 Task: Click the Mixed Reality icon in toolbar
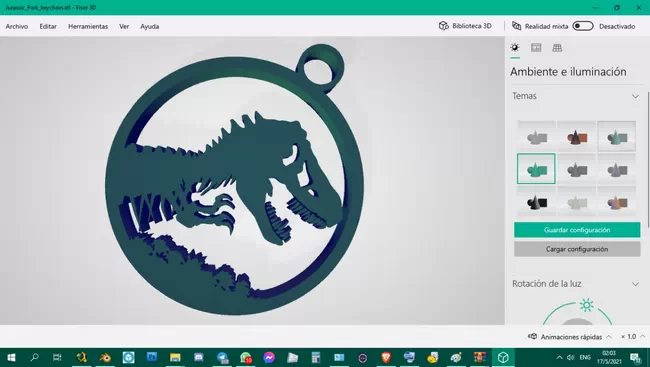(517, 26)
